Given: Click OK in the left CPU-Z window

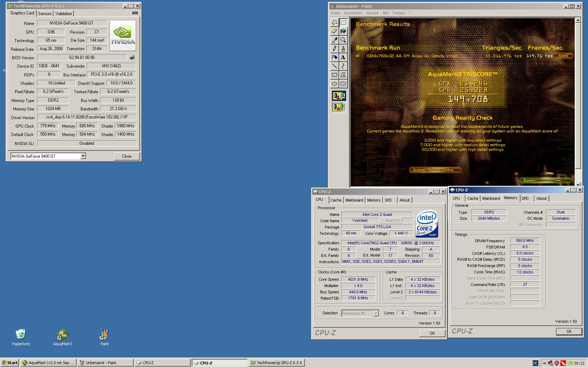Looking at the screenshot, I should [x=432, y=333].
